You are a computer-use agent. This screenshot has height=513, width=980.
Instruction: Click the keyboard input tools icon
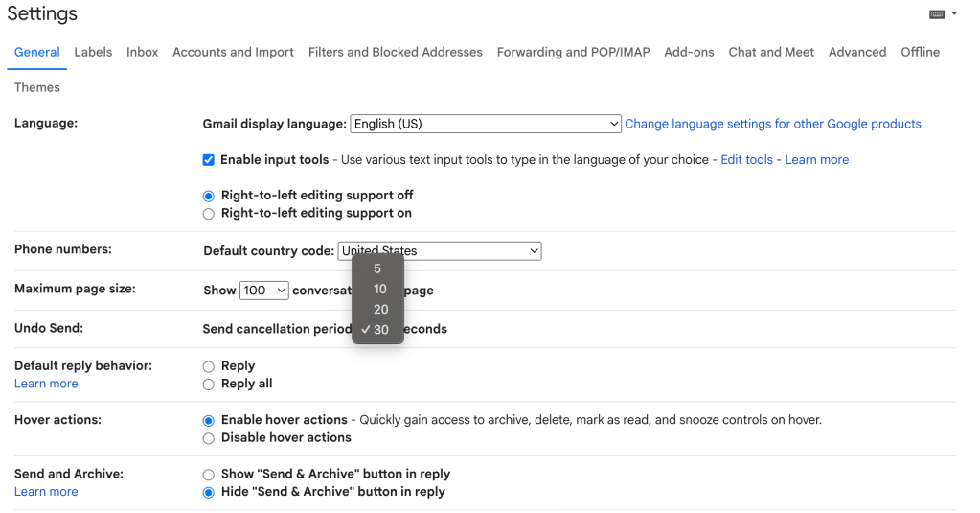pyautogui.click(x=936, y=14)
